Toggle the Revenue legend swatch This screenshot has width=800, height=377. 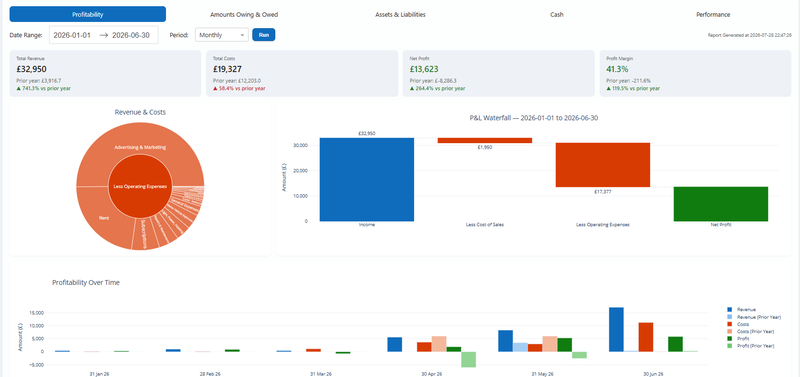[x=729, y=309]
